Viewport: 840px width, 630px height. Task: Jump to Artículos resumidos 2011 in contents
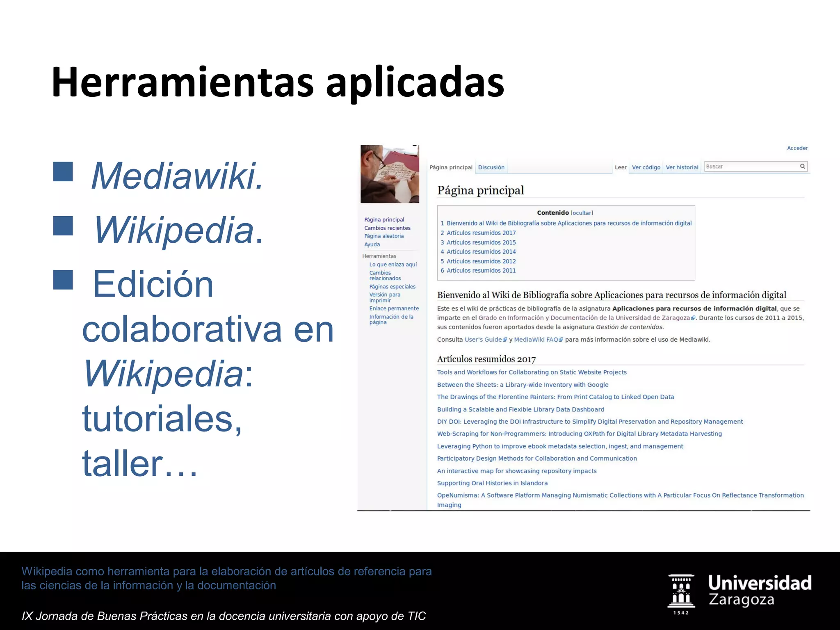tap(478, 271)
